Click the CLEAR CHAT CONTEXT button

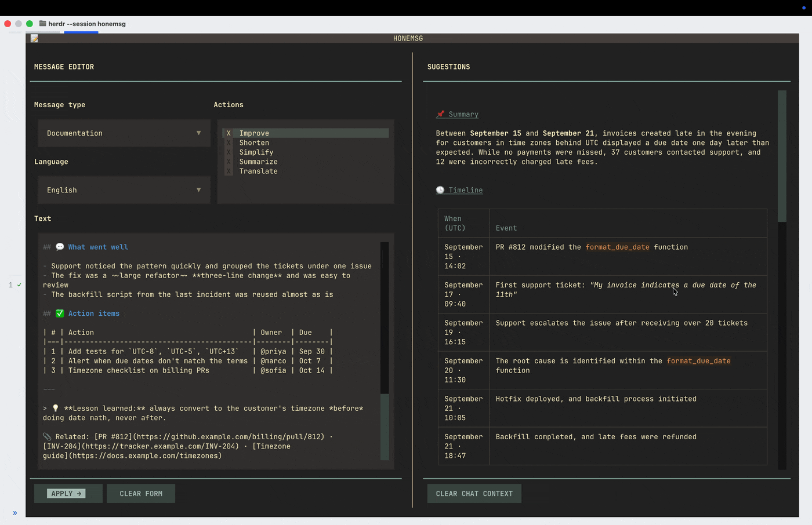[474, 494]
